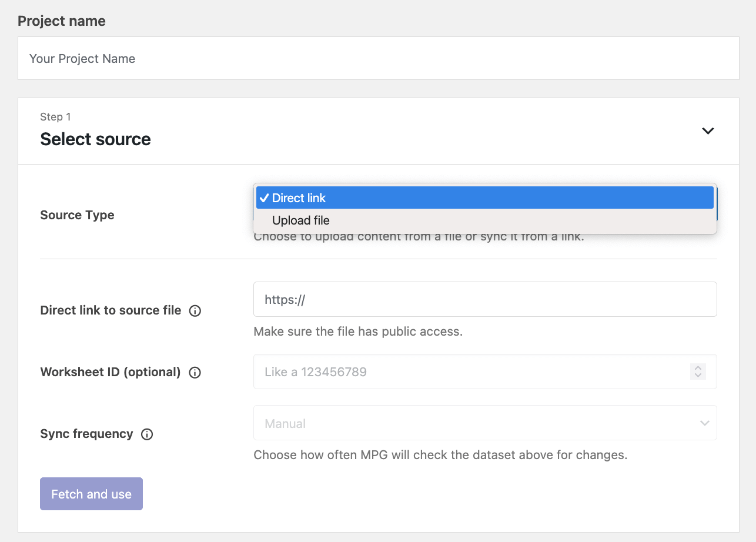This screenshot has width=756, height=542.
Task: Decrease Worksheet ID with the down stepper arrow
Action: pyautogui.click(x=698, y=376)
